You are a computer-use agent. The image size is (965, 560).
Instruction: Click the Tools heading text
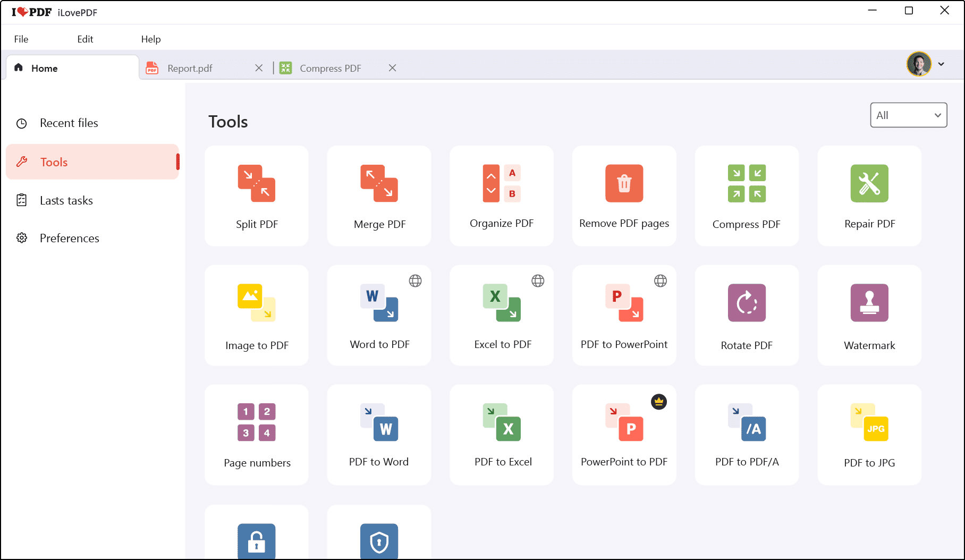(x=228, y=122)
